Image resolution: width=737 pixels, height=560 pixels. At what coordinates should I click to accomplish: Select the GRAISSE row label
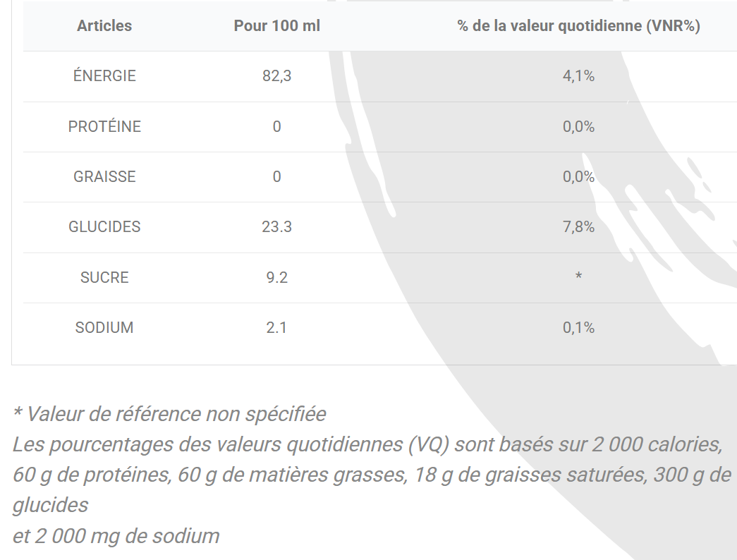click(x=104, y=177)
